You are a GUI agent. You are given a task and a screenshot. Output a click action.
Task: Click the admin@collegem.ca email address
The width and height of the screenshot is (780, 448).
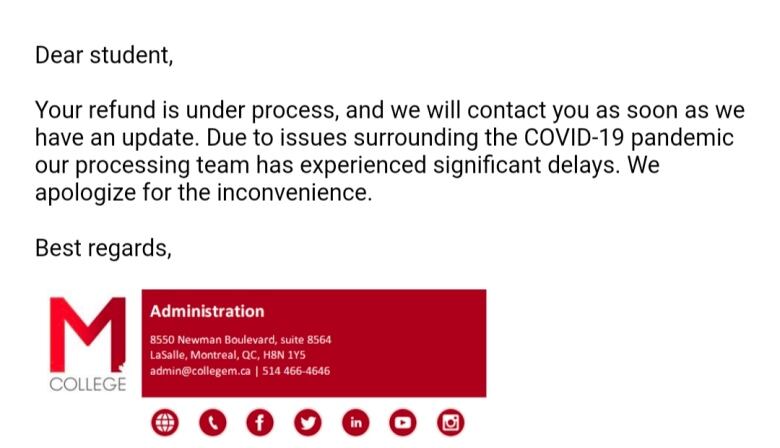200,371
